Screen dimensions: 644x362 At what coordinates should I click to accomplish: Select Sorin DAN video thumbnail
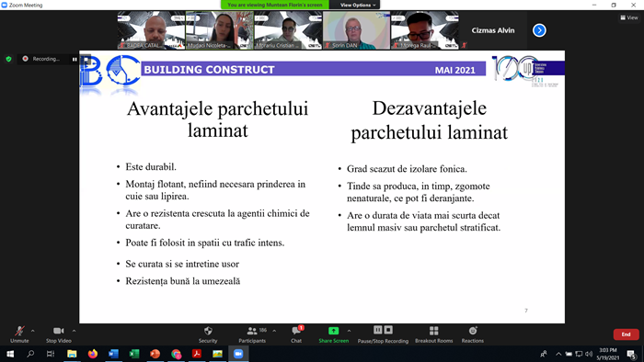[357, 30]
